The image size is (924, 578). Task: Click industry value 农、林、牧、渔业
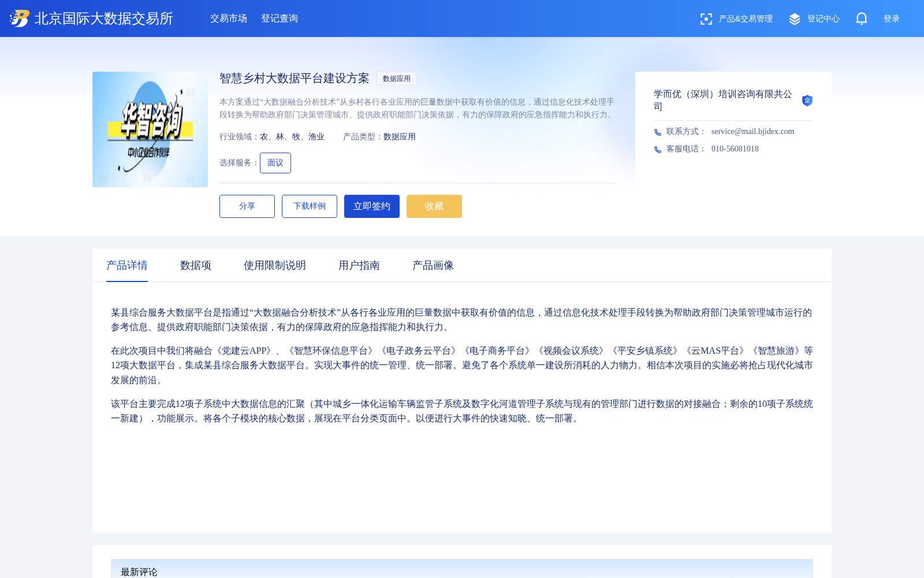[292, 137]
